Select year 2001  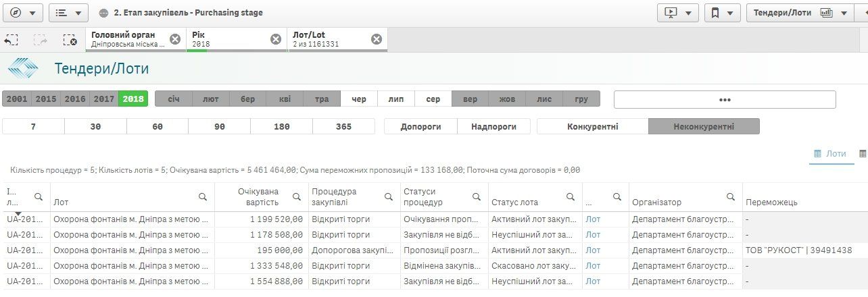[x=17, y=99]
